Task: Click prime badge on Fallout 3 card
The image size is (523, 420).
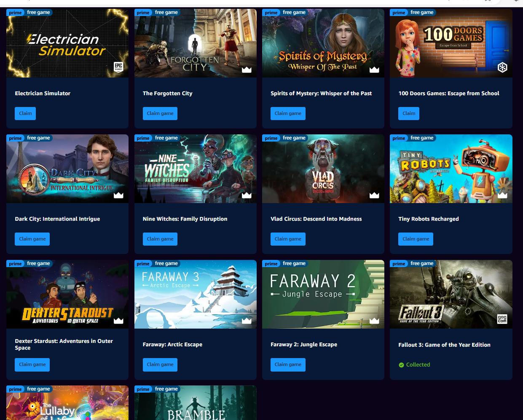Action: click(399, 264)
